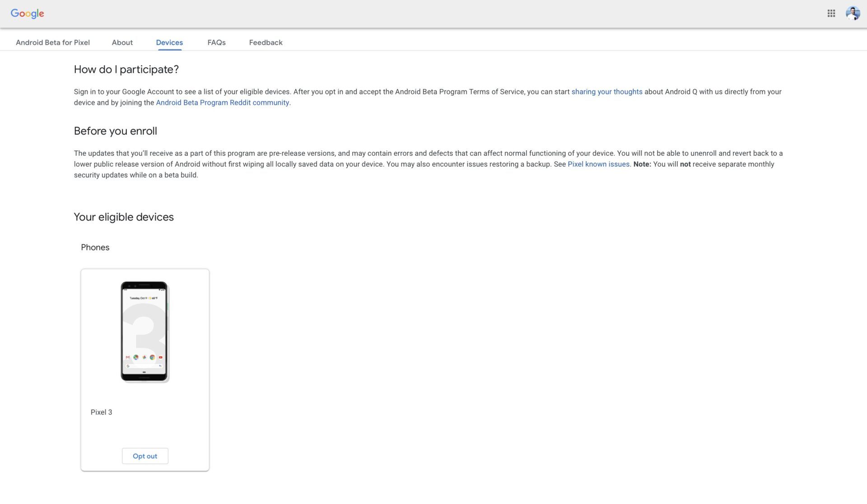867x504 pixels.
Task: Click the Pixel 3 device name
Action: (101, 412)
